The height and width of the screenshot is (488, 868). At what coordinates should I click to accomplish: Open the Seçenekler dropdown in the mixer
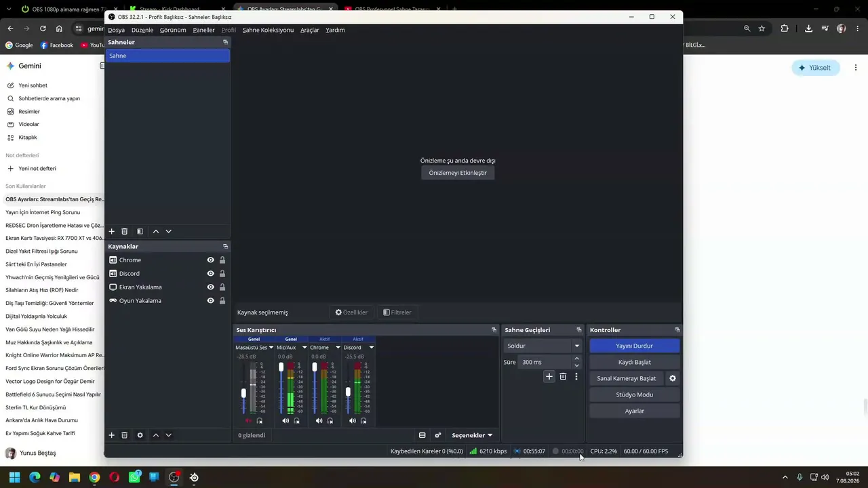coord(472,435)
